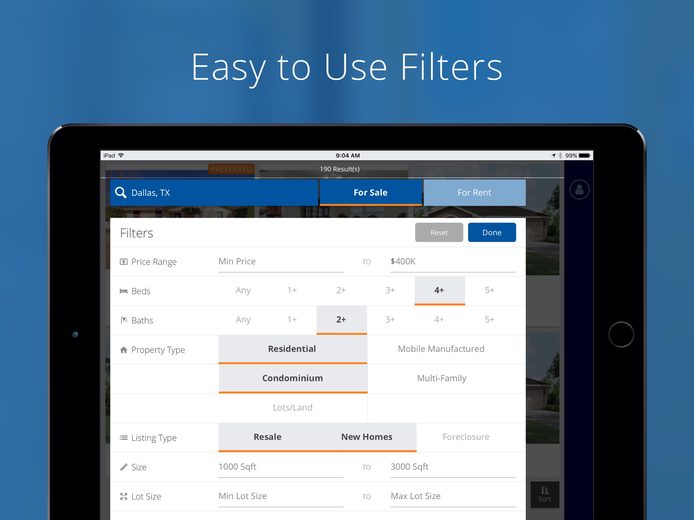This screenshot has height=520, width=694.
Task: Open the user profile icon
Action: [x=579, y=190]
